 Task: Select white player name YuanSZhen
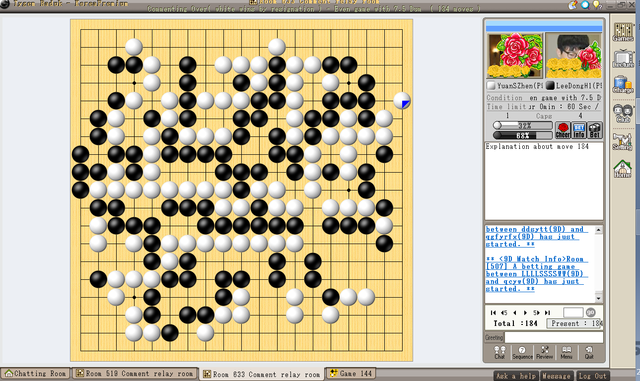pyautogui.click(x=515, y=85)
